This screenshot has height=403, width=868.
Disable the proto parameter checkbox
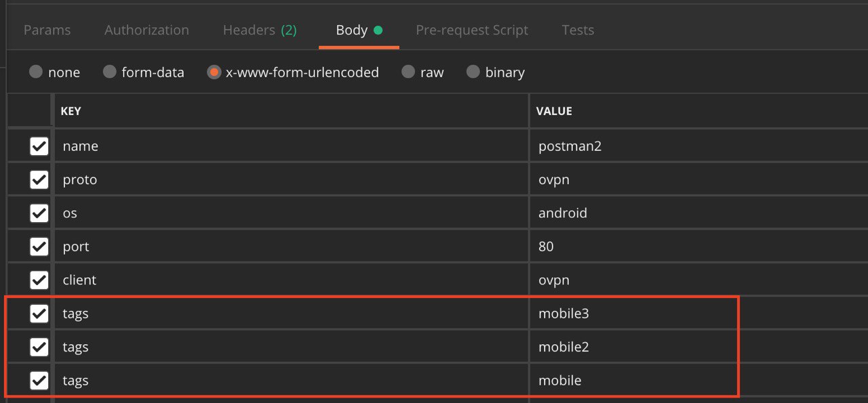[x=39, y=179]
